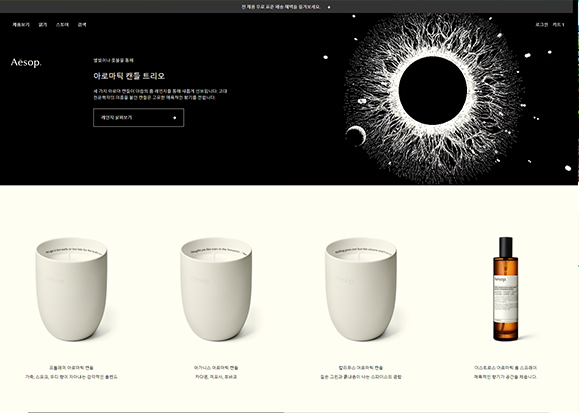Go to the 스토어 navigation link
Viewport: 579px width, 413px height.
[62, 25]
